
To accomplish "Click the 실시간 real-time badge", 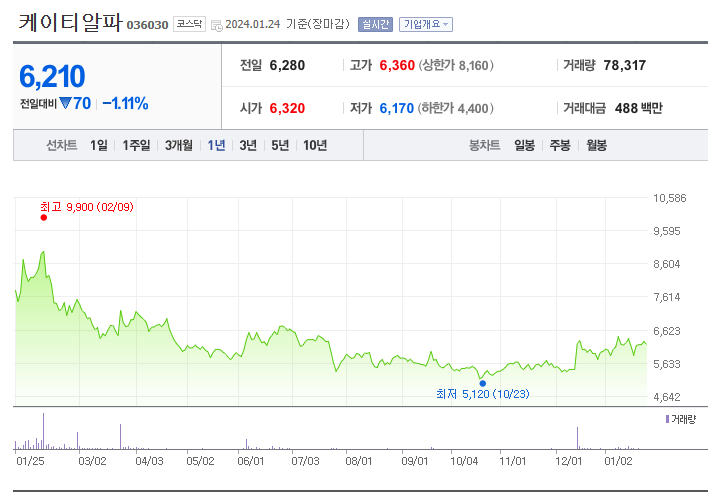I will tap(375, 24).
